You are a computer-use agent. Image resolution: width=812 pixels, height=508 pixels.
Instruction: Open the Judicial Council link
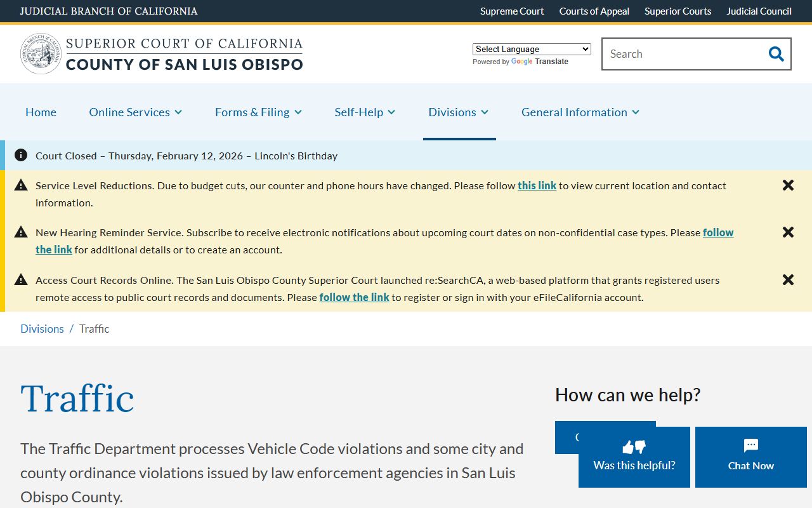(x=759, y=11)
